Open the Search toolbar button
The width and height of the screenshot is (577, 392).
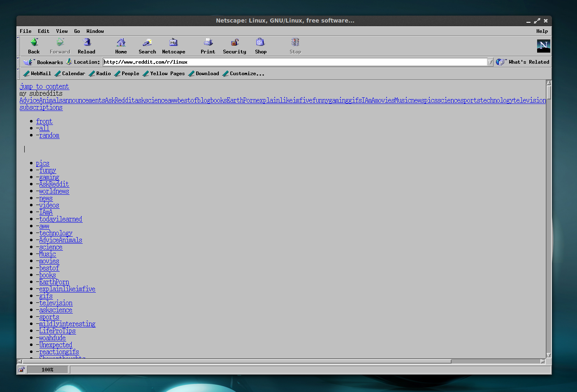147,46
